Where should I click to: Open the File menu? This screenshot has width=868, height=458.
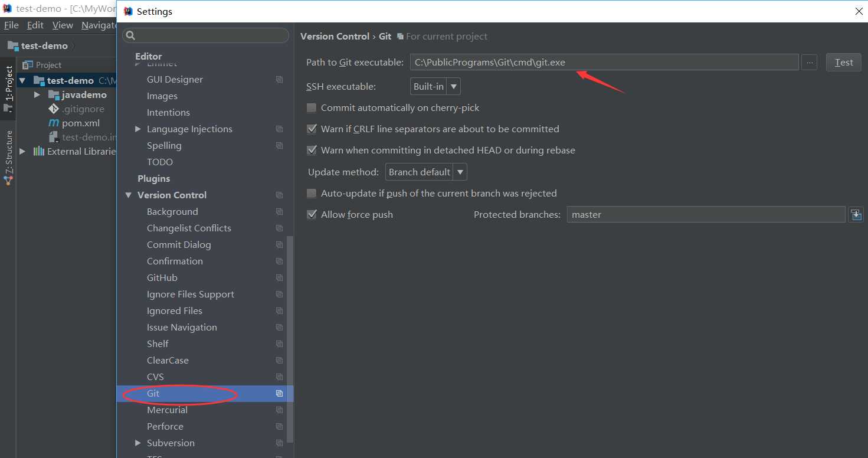click(11, 25)
